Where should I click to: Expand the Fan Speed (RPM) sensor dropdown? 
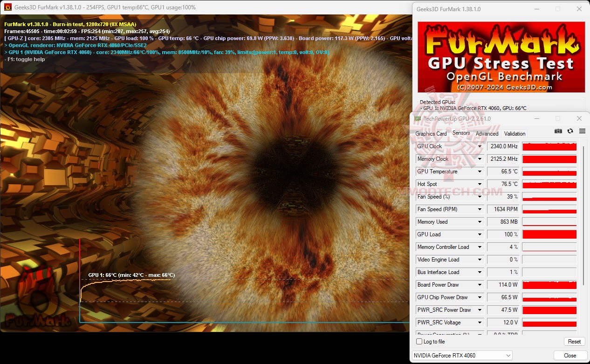(480, 209)
